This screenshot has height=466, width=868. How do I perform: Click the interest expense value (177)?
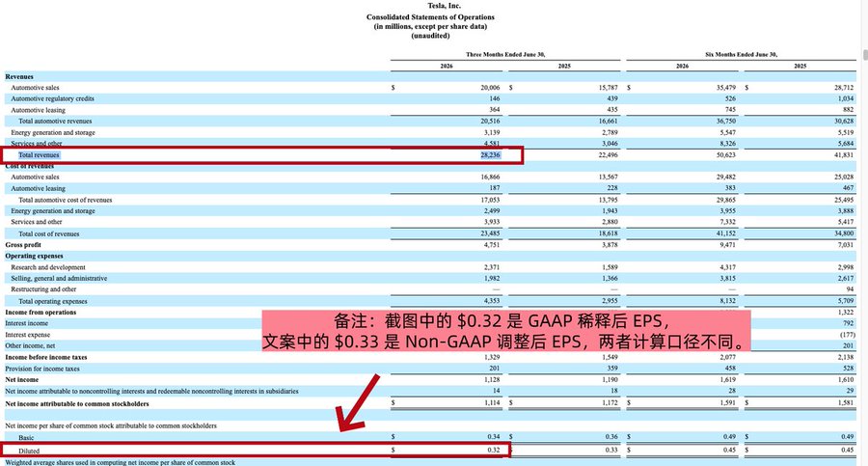pos(847,335)
